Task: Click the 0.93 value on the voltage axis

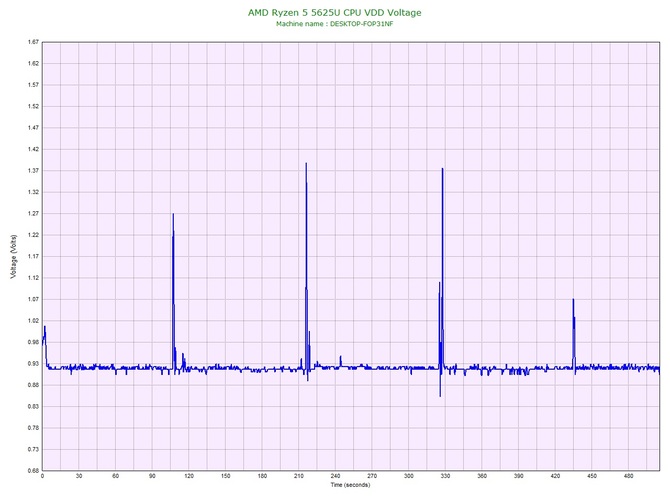Action: pyautogui.click(x=33, y=364)
